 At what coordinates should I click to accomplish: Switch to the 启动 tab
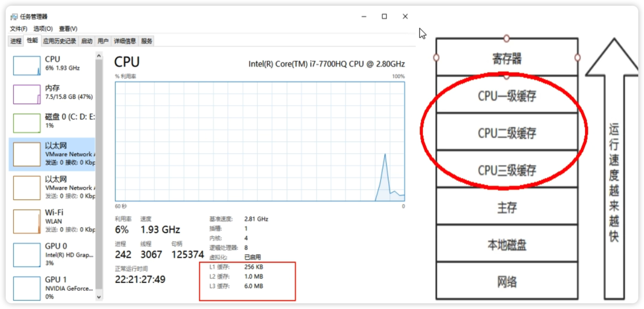click(x=87, y=41)
